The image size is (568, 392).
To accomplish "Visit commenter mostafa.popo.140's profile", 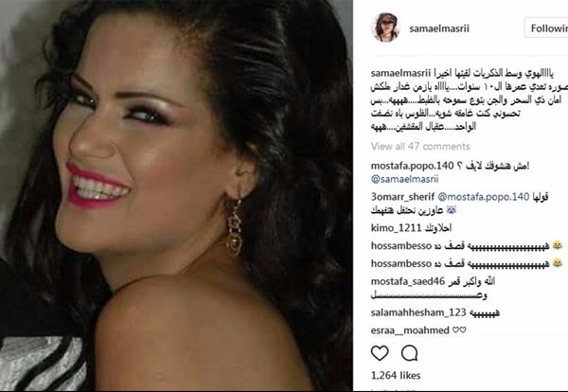I will click(412, 166).
